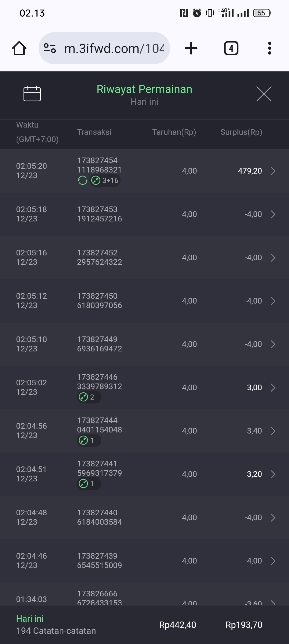289x644 pixels.
Task: Open site settings icon in address bar
Action: [x=50, y=48]
